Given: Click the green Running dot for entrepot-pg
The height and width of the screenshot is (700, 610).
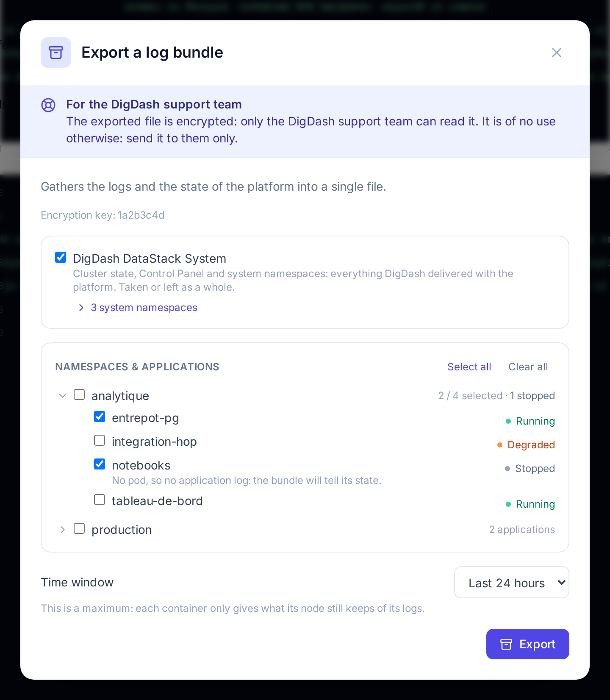Looking at the screenshot, I should pos(508,421).
